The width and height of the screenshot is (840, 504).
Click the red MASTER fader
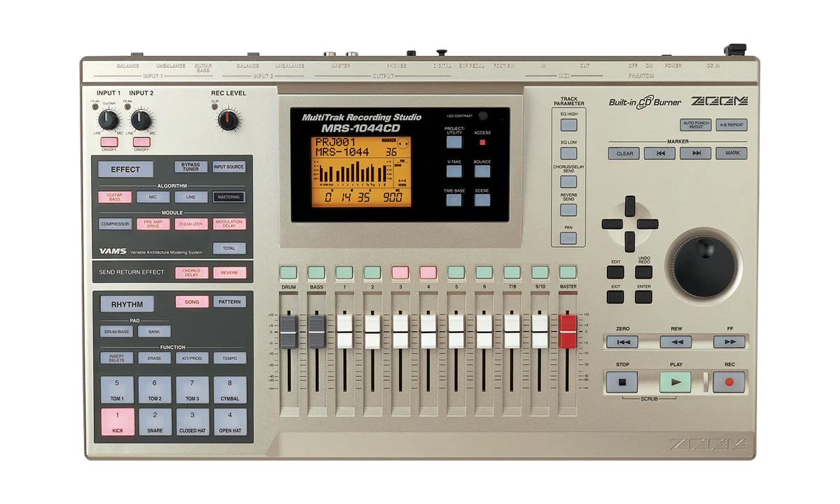coord(568,331)
